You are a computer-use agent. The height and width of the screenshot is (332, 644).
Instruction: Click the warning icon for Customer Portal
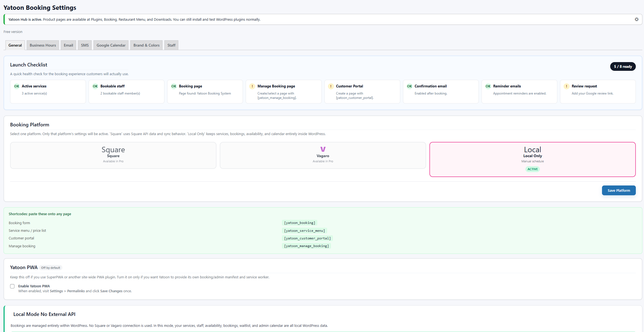click(331, 86)
